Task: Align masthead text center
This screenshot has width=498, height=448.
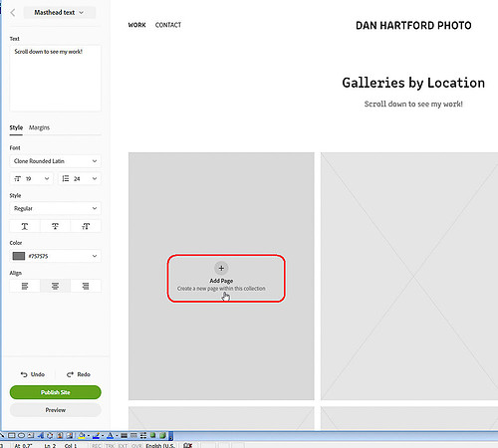Action: (x=55, y=286)
